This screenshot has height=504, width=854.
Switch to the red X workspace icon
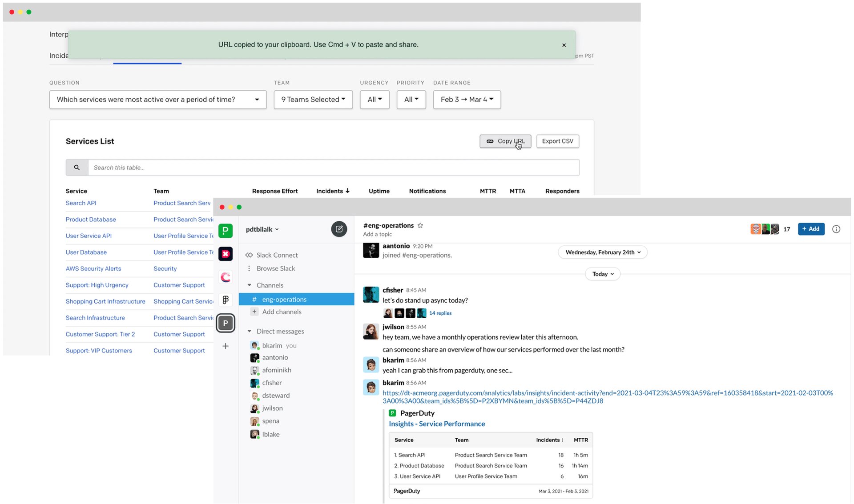[x=226, y=254]
